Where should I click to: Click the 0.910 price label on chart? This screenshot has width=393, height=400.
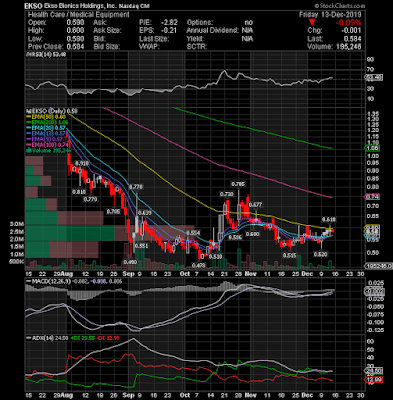[82, 163]
